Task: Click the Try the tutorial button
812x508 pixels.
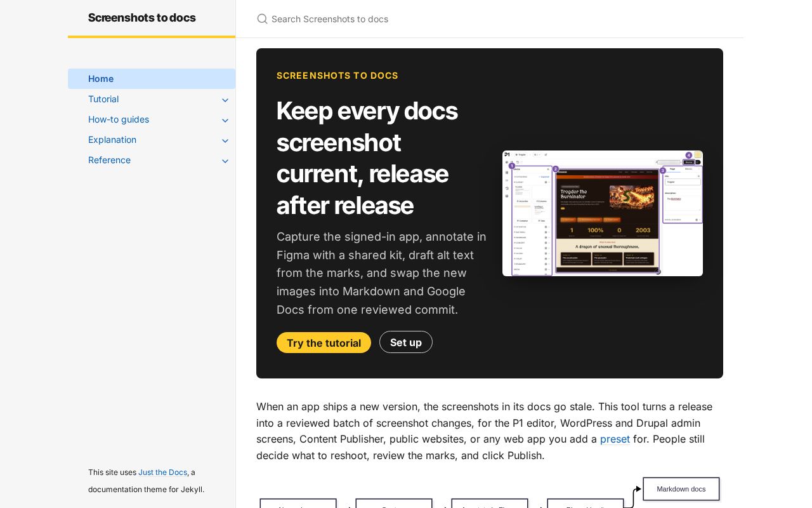Action: click(324, 343)
